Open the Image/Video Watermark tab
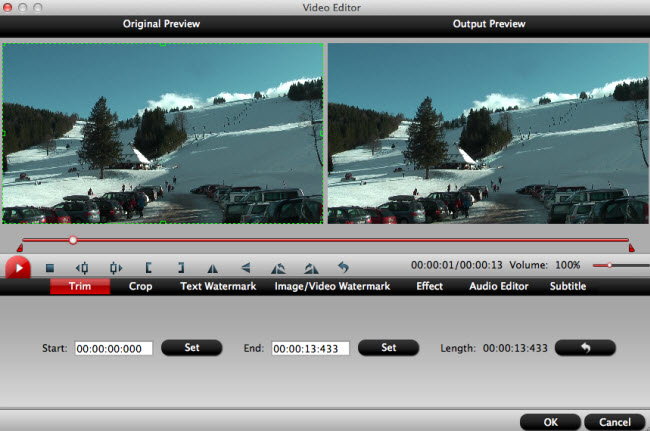 pos(332,286)
